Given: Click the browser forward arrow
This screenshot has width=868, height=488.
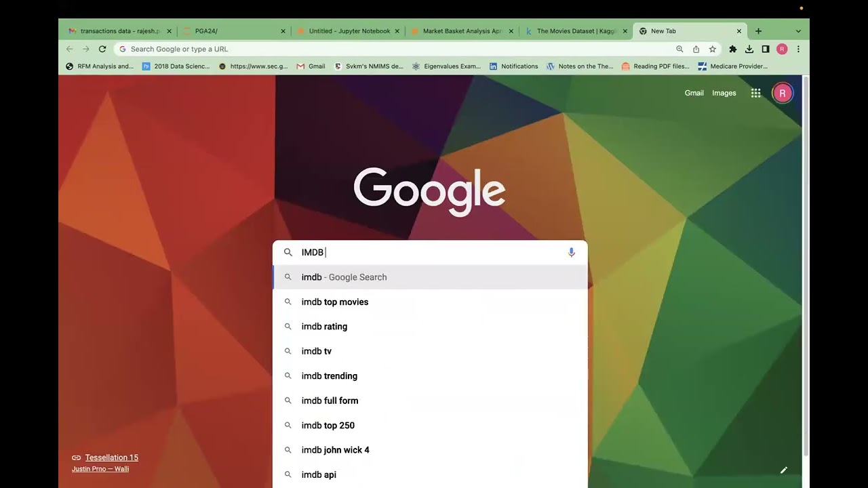Looking at the screenshot, I should [86, 49].
